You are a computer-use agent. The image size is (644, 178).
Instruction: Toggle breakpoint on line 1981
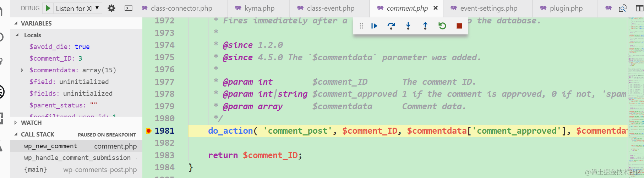(x=149, y=131)
